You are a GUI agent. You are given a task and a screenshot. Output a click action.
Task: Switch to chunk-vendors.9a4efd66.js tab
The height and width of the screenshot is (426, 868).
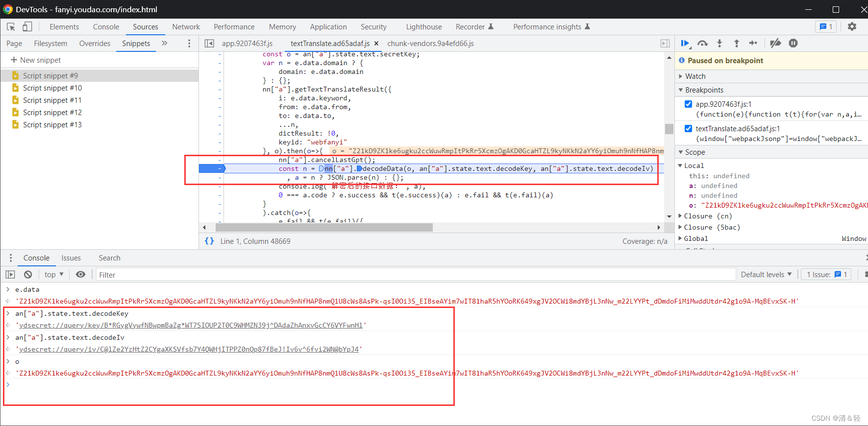(430, 44)
